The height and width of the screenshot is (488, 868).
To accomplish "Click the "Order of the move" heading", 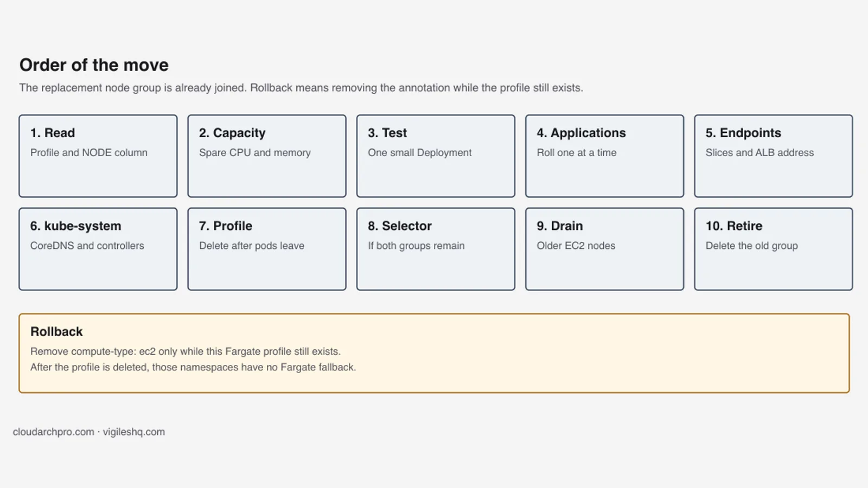I will point(94,65).
